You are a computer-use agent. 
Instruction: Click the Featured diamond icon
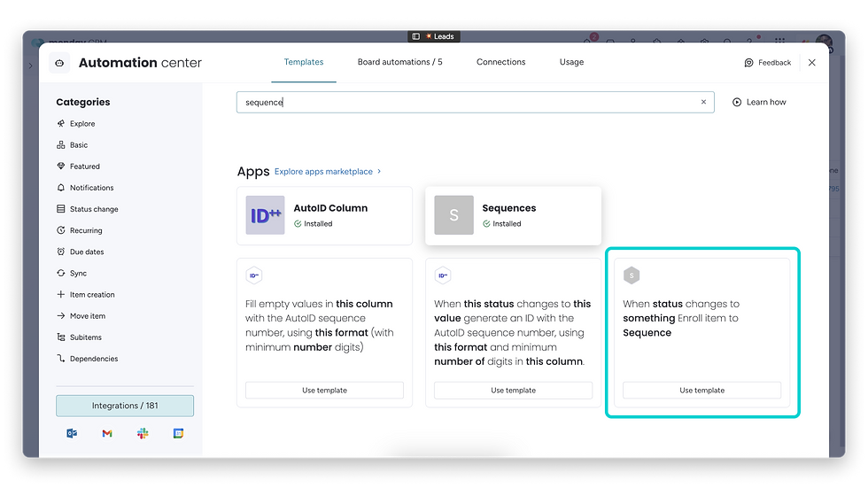61,166
